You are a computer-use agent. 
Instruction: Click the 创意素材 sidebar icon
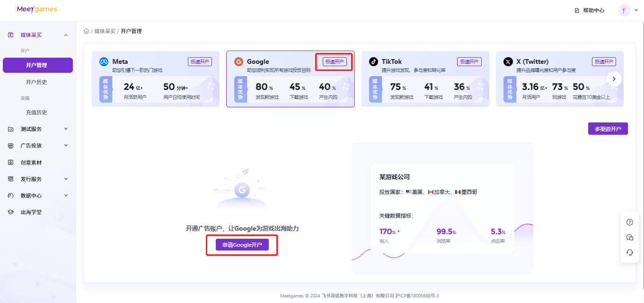coord(10,162)
